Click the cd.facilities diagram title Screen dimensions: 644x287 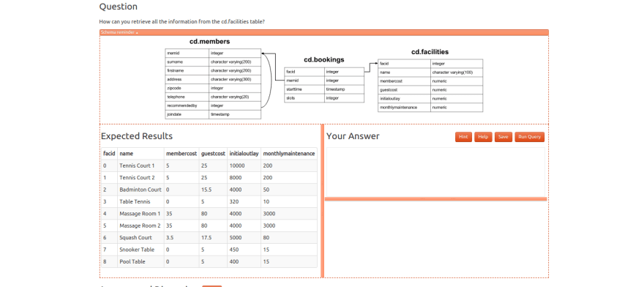pos(430,52)
